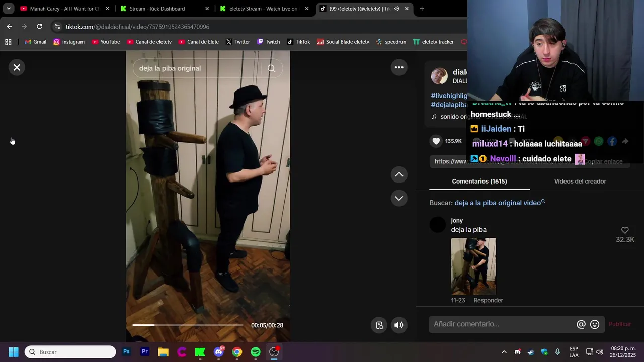Launch Premiere Pro from the taskbar
Image resolution: width=644 pixels, height=362 pixels.
click(x=145, y=352)
